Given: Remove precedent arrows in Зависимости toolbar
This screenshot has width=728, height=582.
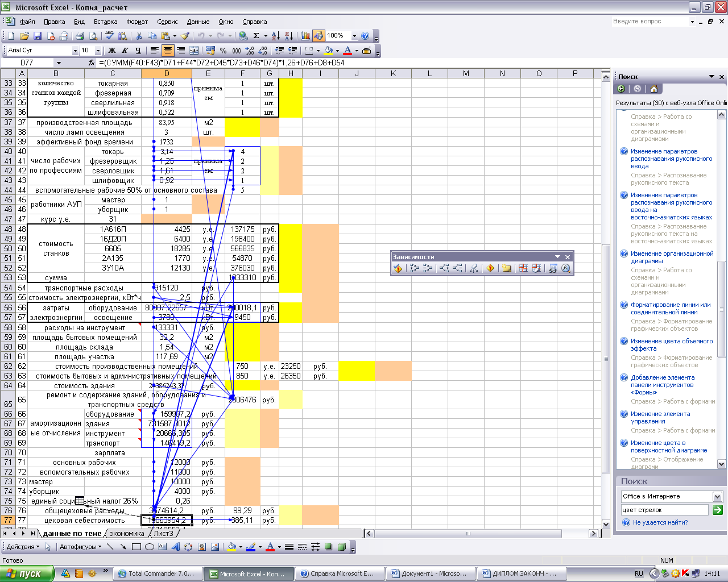Looking at the screenshot, I should pos(428,268).
